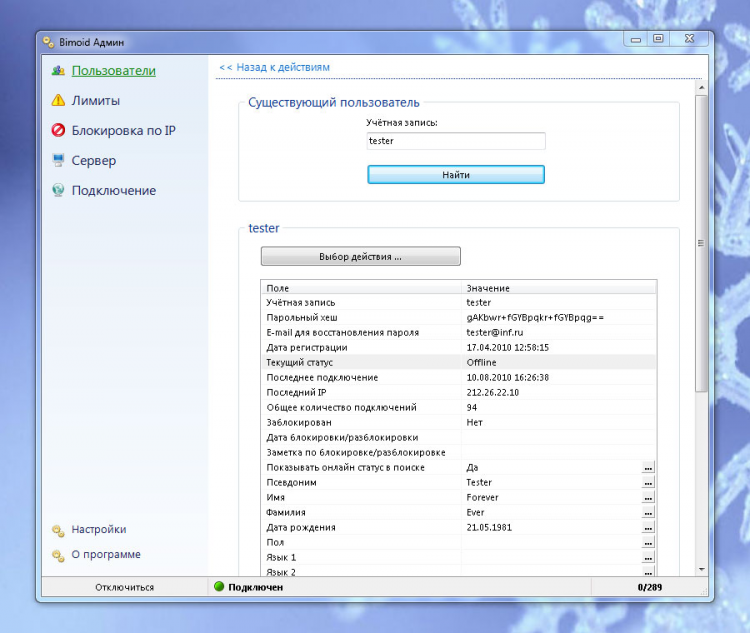Click the vertical scrollbar thumb
Image resolution: width=750 pixels, height=633 pixels.
click(x=701, y=243)
